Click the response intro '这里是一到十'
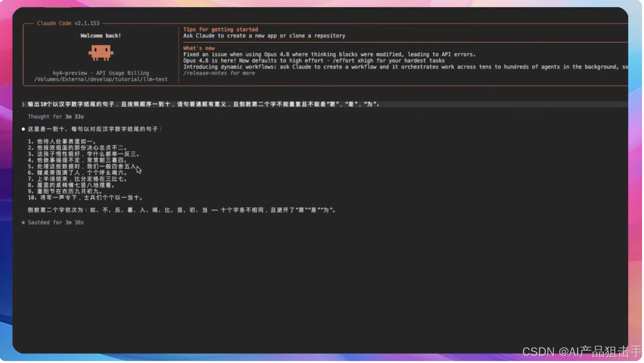 tap(95, 129)
